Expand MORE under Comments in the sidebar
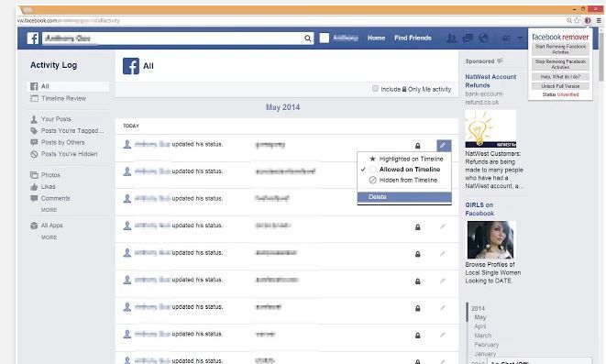Image resolution: width=606 pixels, height=364 pixels. [50, 210]
